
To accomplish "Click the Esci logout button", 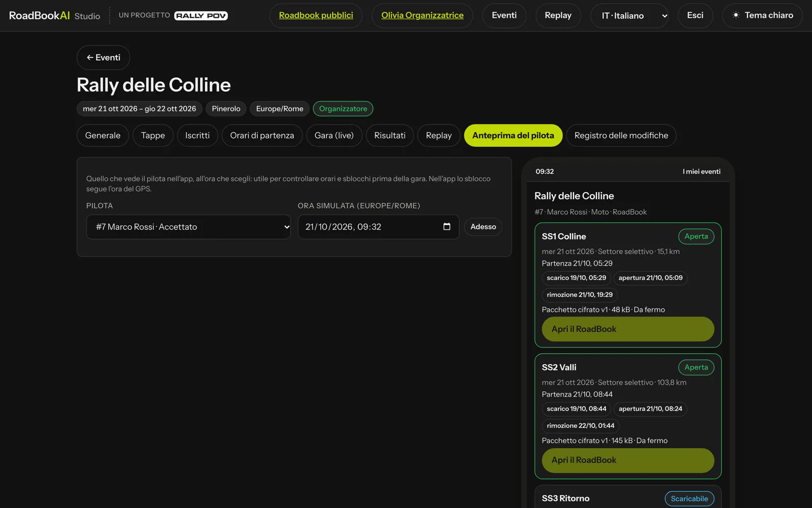I will tap(695, 16).
